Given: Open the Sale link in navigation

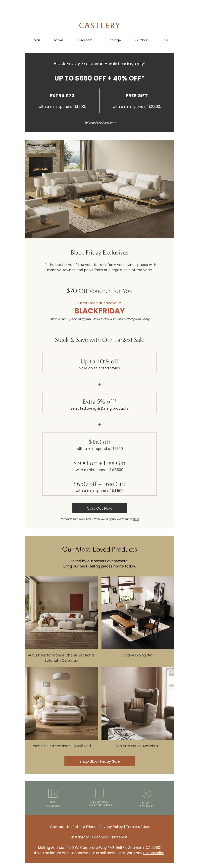Looking at the screenshot, I should (x=165, y=40).
